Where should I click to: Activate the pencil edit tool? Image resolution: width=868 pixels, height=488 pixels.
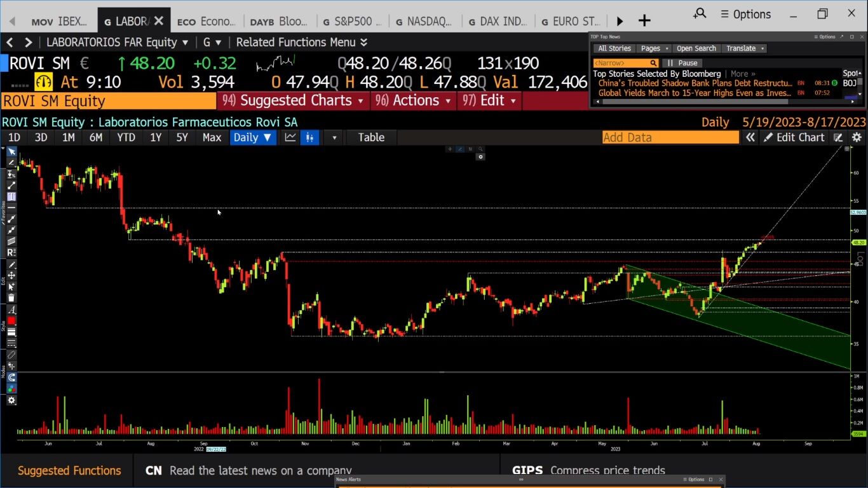(11, 264)
